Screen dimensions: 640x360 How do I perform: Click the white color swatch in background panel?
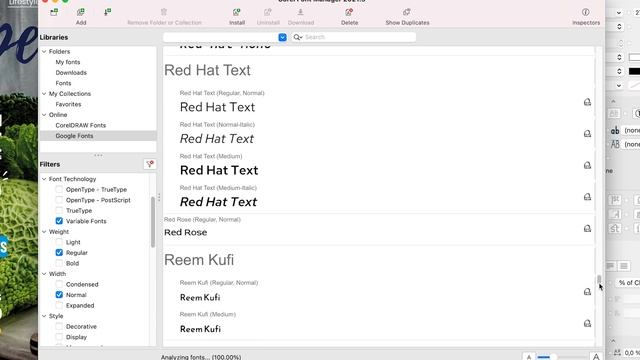point(634,57)
